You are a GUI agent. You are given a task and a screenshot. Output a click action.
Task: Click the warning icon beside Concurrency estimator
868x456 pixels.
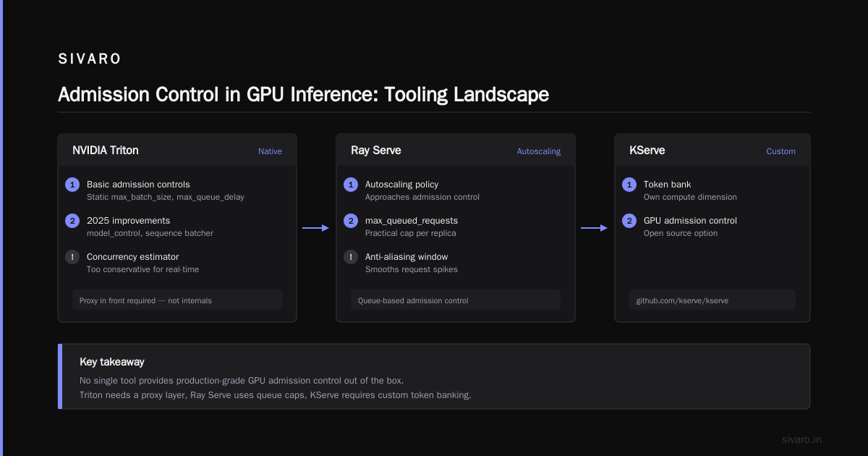click(72, 257)
